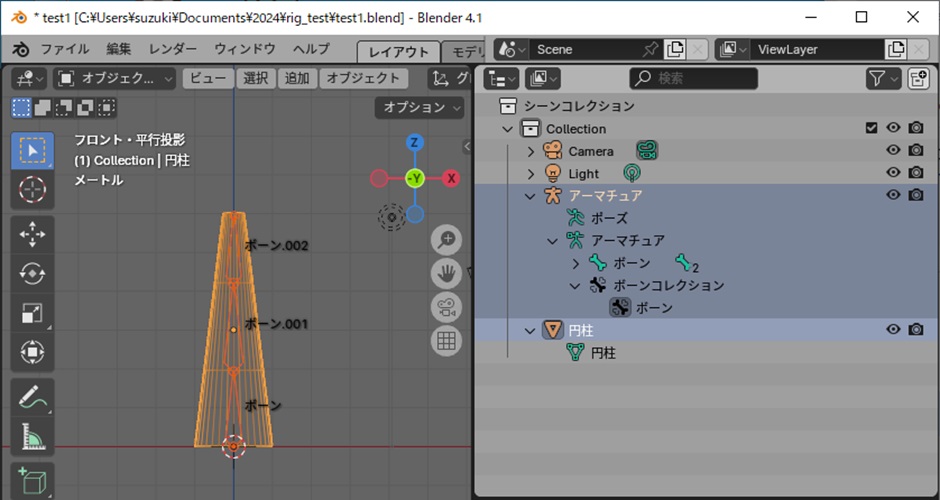Screen dimensions: 940x500
Task: Toggle camera view icon in viewport
Action: [x=446, y=307]
